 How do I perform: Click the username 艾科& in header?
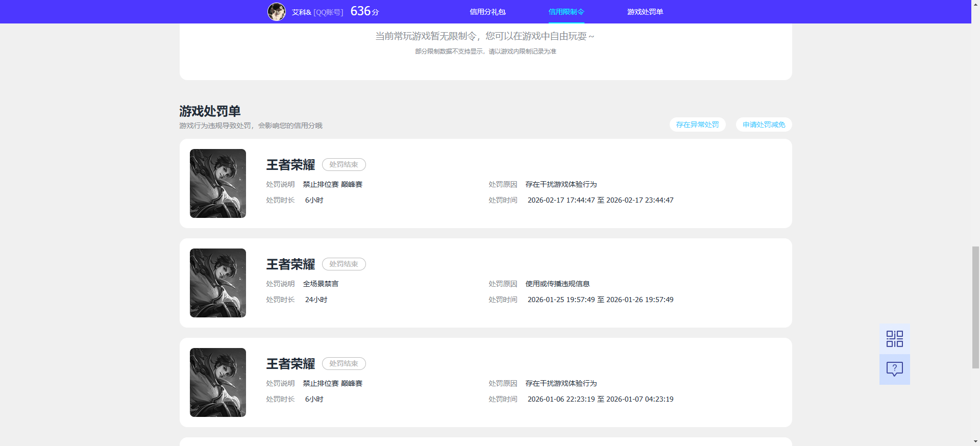(x=301, y=12)
